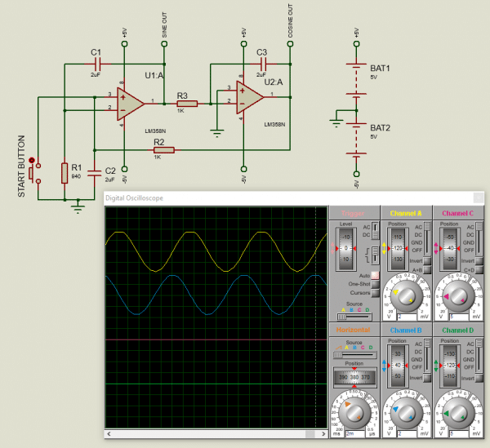Click Channel D volts value field
Image resolution: width=490 pixels, height=448 pixels.
pyautogui.click(x=459, y=433)
